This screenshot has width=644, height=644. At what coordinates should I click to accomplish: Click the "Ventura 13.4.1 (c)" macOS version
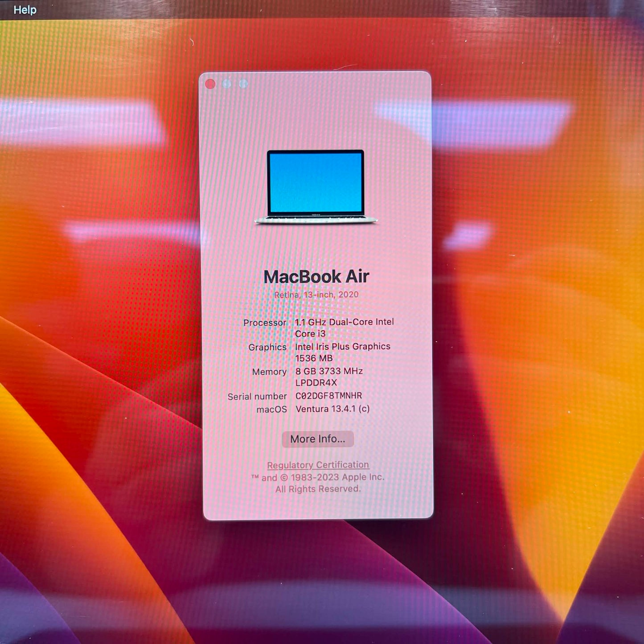point(332,409)
